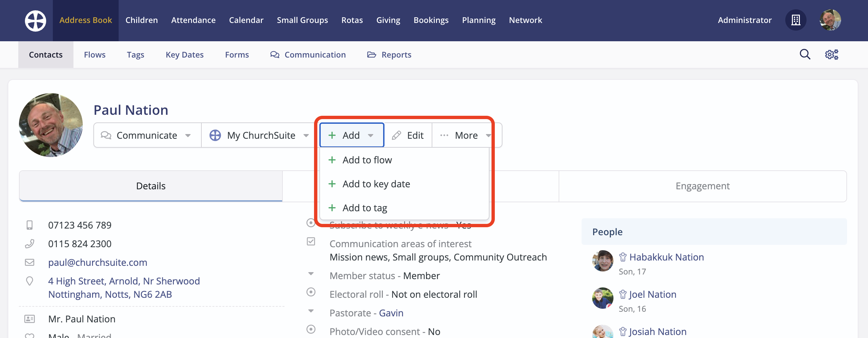Image resolution: width=868 pixels, height=338 pixels.
Task: Switch to the Engagement tab
Action: pos(702,186)
